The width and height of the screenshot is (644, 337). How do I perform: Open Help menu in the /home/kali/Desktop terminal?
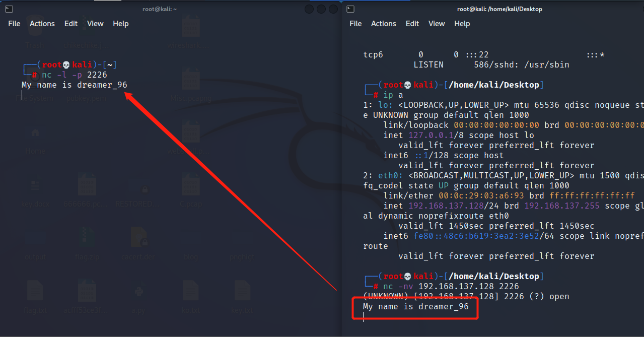(x=462, y=24)
